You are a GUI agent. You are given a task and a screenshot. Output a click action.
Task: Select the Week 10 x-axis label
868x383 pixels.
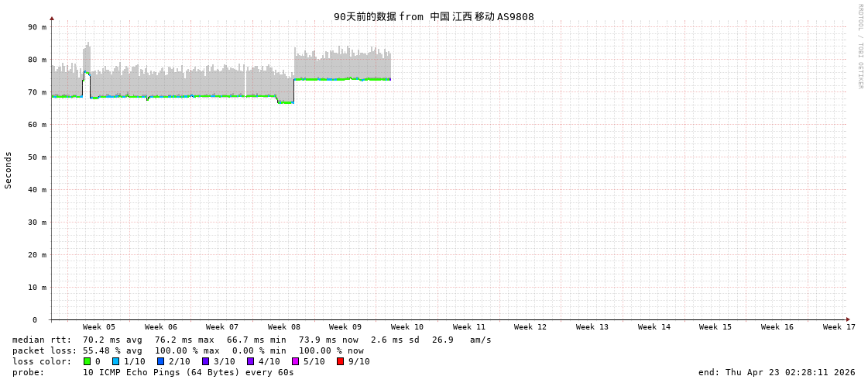(407, 327)
